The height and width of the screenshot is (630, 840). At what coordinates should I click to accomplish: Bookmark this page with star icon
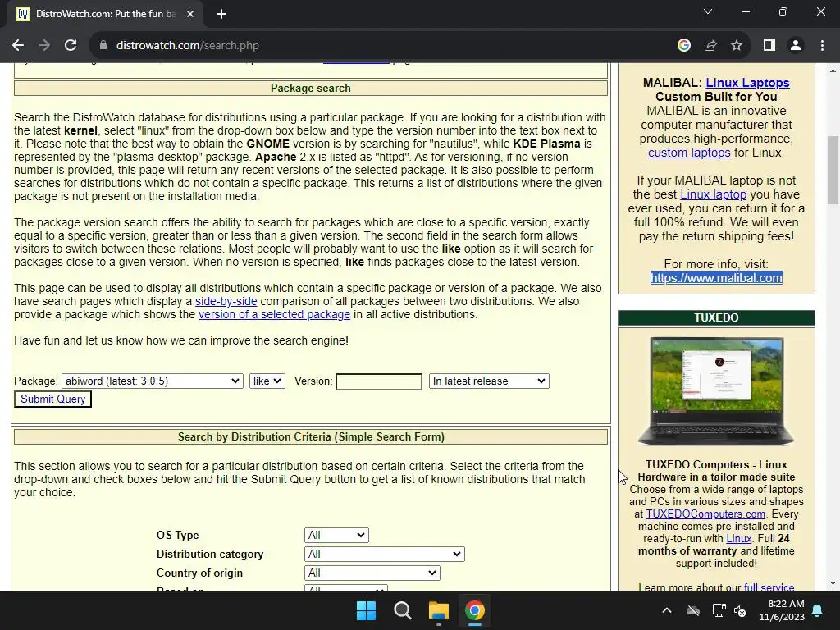737,46
